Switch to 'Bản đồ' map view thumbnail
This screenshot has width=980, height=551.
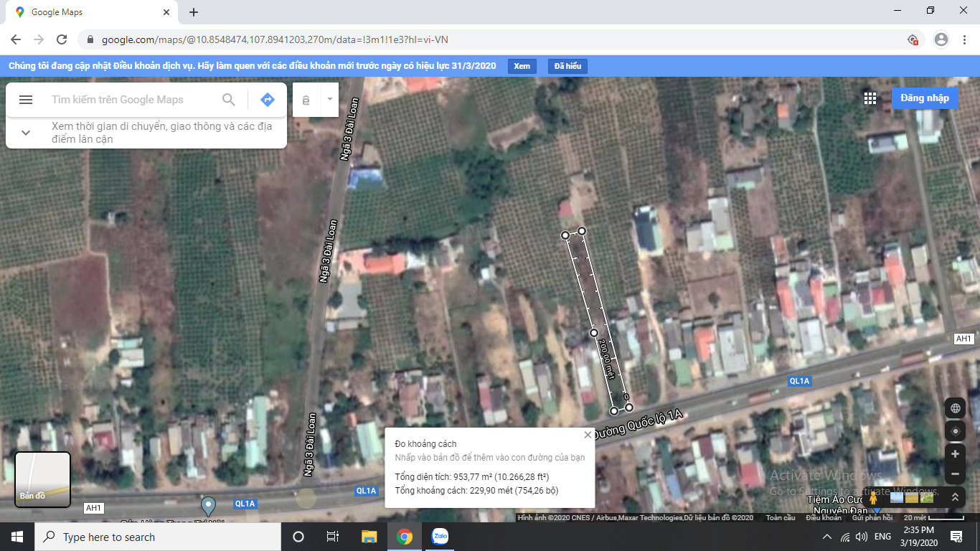(42, 479)
